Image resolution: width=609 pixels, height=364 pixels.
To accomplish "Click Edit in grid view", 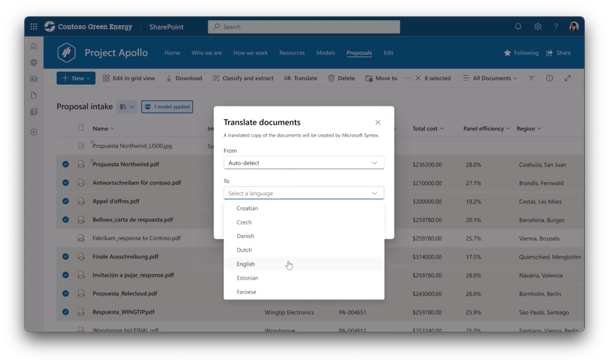I will (129, 78).
